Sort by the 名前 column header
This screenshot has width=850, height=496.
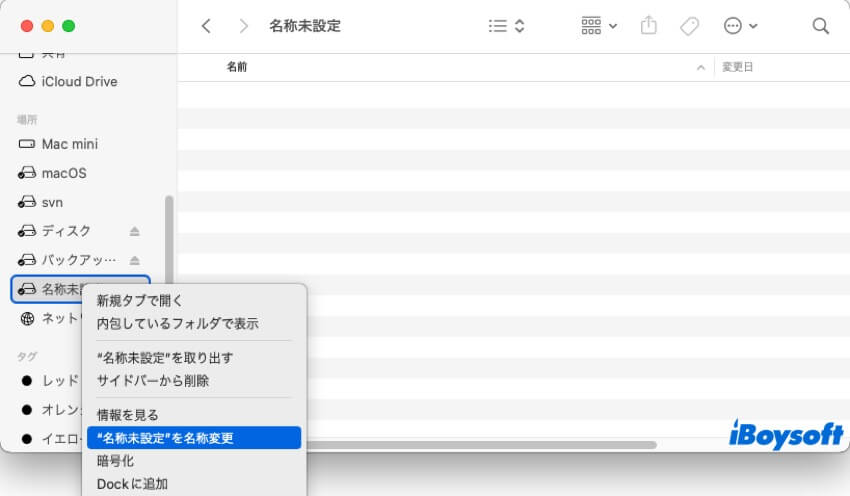tap(237, 67)
